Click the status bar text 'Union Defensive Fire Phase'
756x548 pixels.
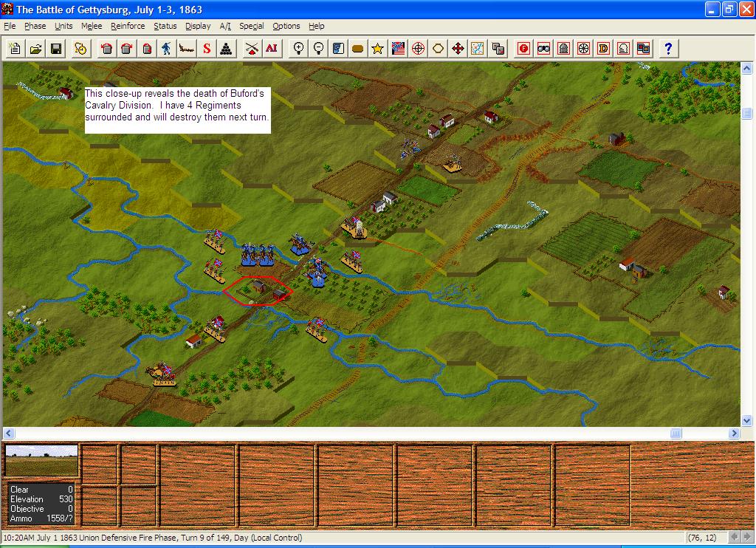pyautogui.click(x=128, y=538)
